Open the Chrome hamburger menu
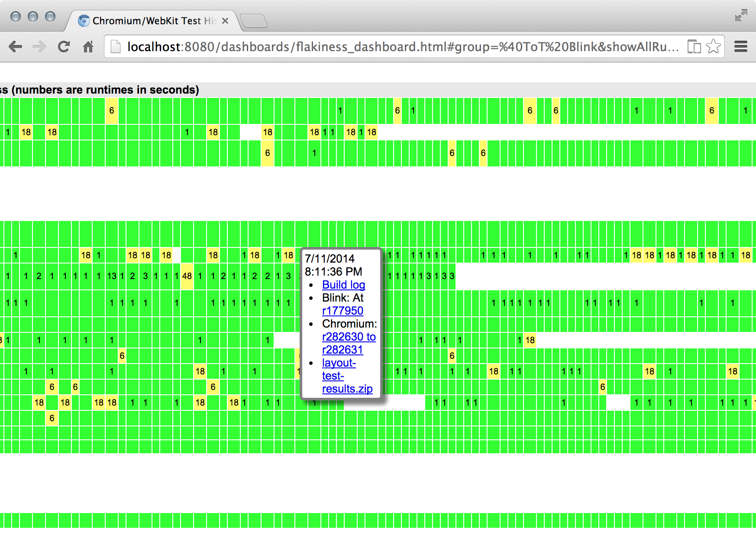The height and width of the screenshot is (559, 756). (741, 46)
